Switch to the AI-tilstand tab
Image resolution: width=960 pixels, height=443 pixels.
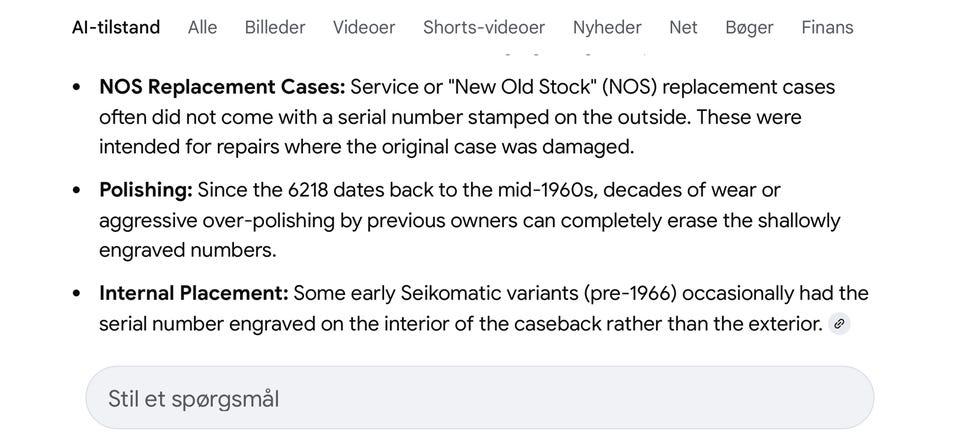pyautogui.click(x=116, y=27)
